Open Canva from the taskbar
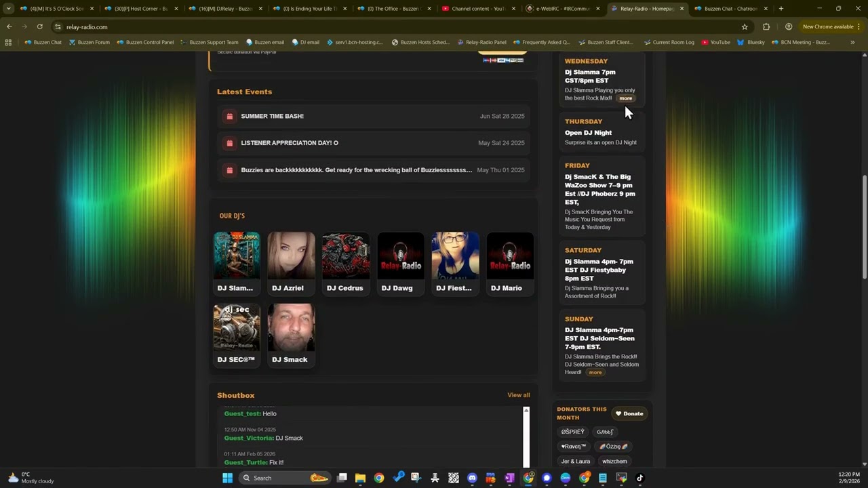The width and height of the screenshot is (868, 488). point(547,478)
